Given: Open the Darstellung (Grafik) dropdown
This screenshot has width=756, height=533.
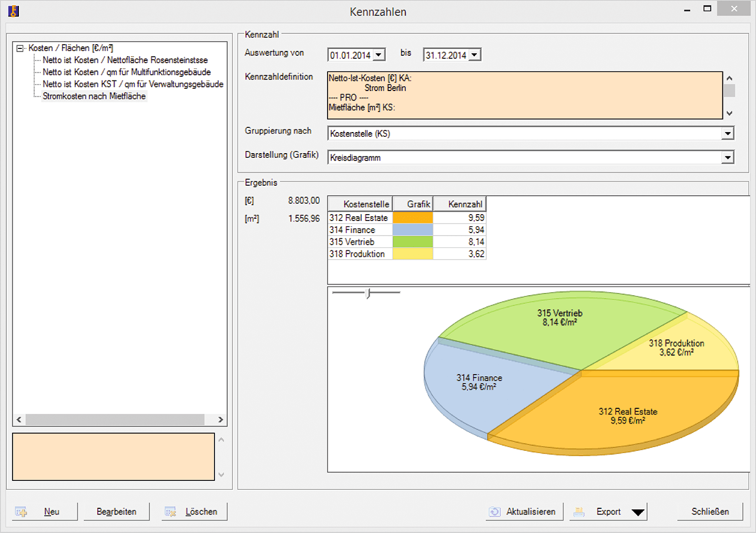Looking at the screenshot, I should pyautogui.click(x=728, y=157).
